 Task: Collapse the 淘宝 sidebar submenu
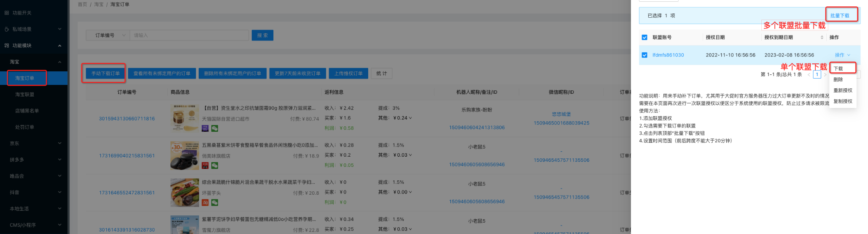[59, 62]
